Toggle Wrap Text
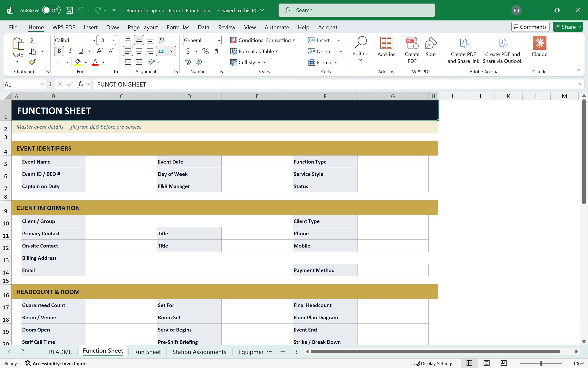The height and width of the screenshot is (368, 588). click(161, 40)
